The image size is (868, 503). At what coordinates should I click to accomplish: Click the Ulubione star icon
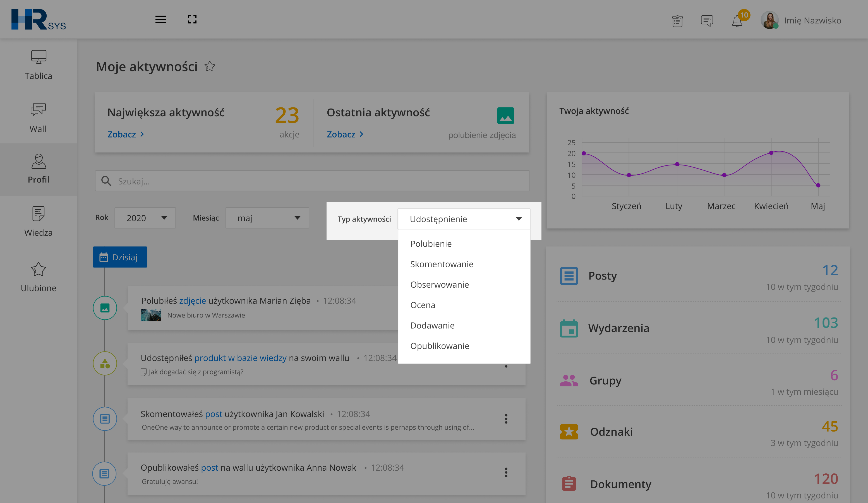pyautogui.click(x=38, y=269)
